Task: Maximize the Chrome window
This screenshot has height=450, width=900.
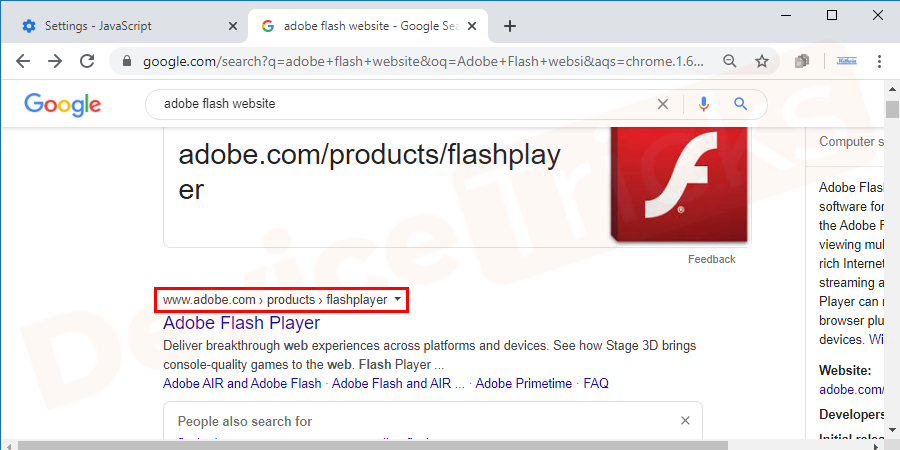Action: (832, 15)
